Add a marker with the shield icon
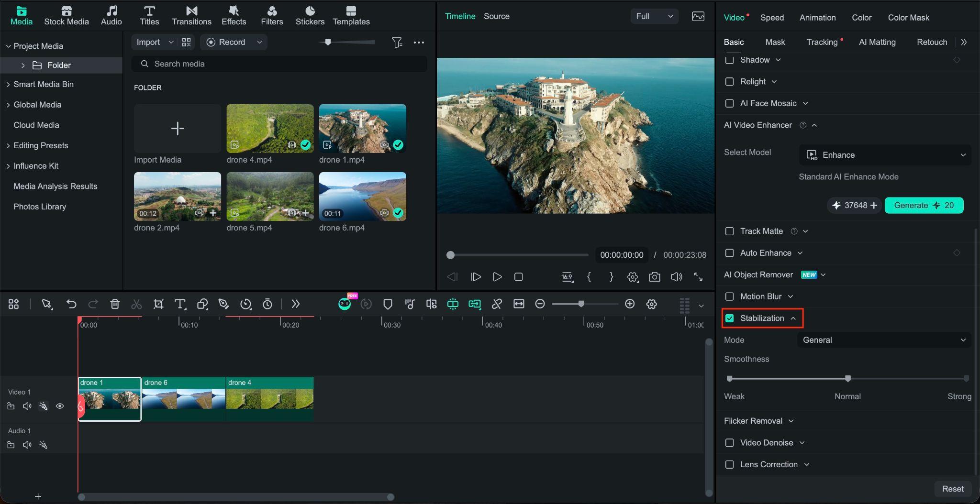The height and width of the screenshot is (504, 980). [388, 304]
